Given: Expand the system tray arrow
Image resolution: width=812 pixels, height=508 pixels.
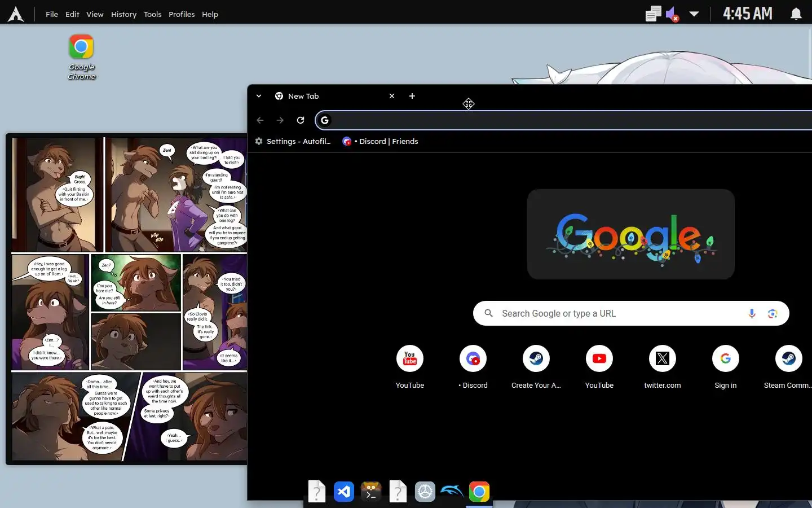Looking at the screenshot, I should point(694,14).
